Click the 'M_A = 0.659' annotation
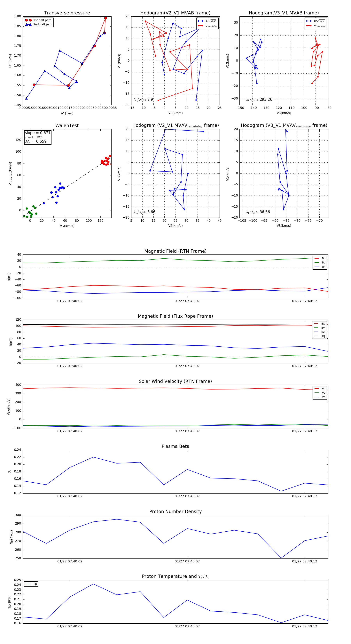Image resolution: width=351 pixels, height=644 pixels. pos(36,141)
